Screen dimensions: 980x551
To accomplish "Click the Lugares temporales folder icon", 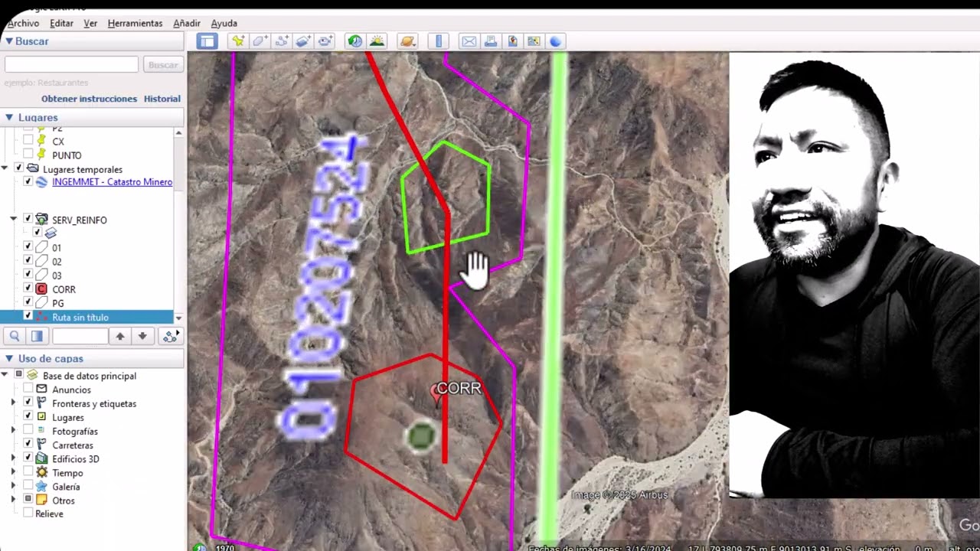I will pos(33,169).
